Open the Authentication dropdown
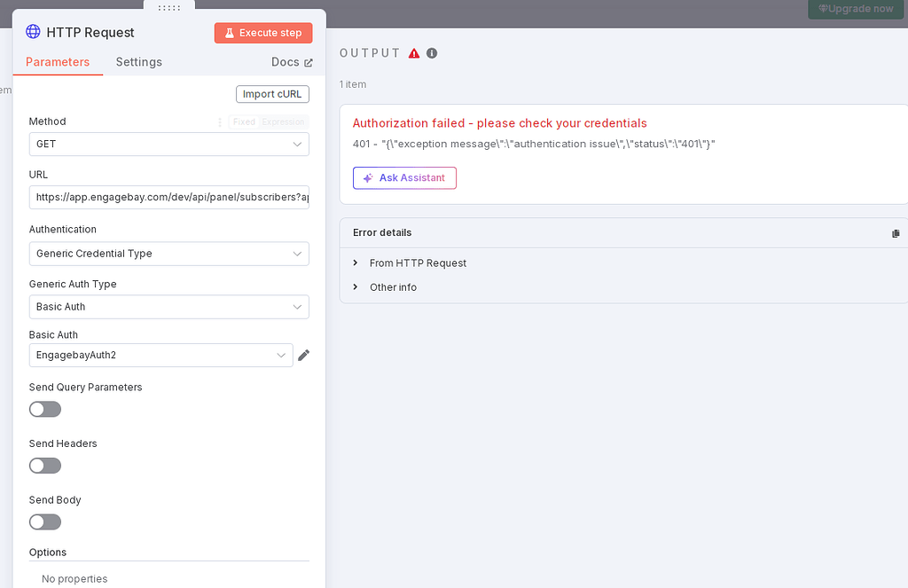This screenshot has height=588, width=908. (x=168, y=254)
